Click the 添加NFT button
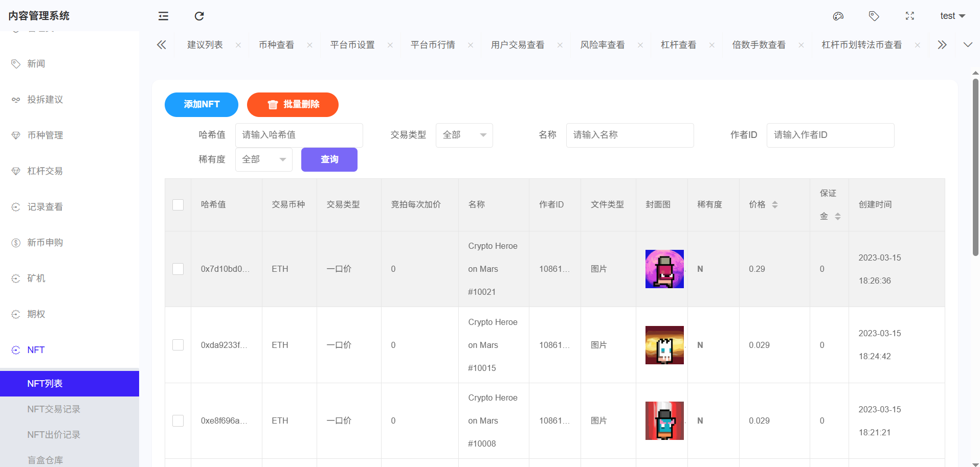The height and width of the screenshot is (467, 980). [x=202, y=104]
